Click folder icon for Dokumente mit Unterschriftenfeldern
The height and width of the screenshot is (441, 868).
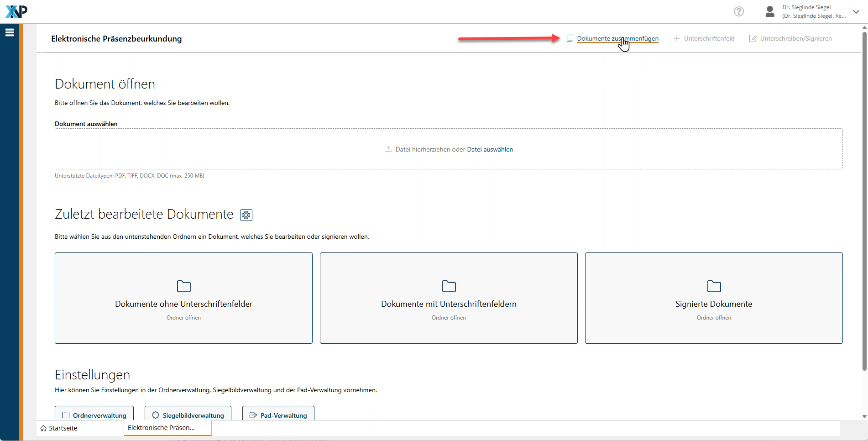(x=449, y=286)
